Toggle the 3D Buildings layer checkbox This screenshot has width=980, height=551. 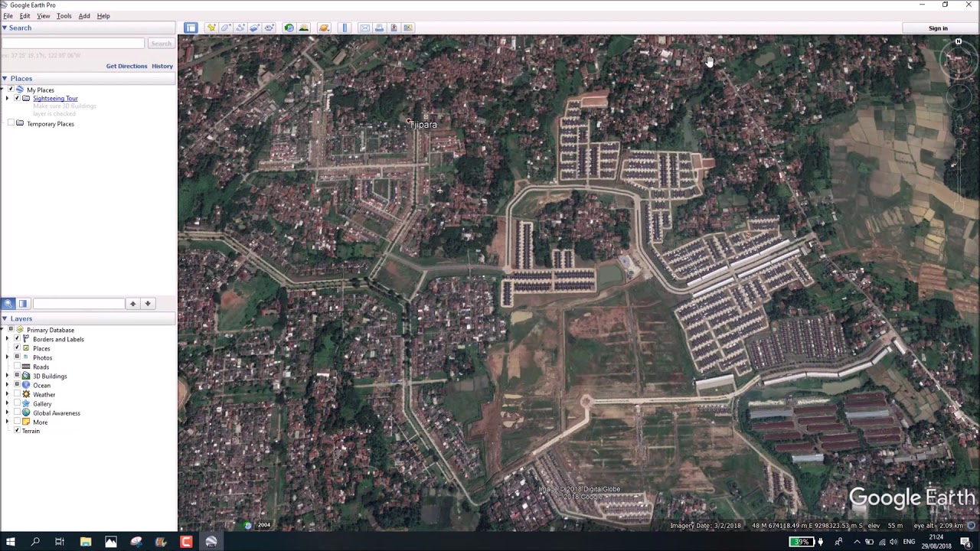[x=17, y=376]
